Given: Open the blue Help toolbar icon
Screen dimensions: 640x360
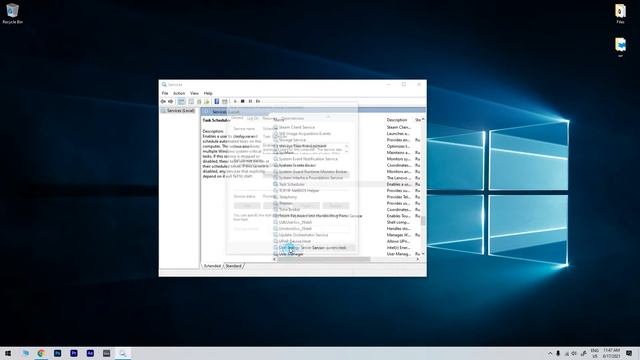Looking at the screenshot, I should click(x=217, y=101).
